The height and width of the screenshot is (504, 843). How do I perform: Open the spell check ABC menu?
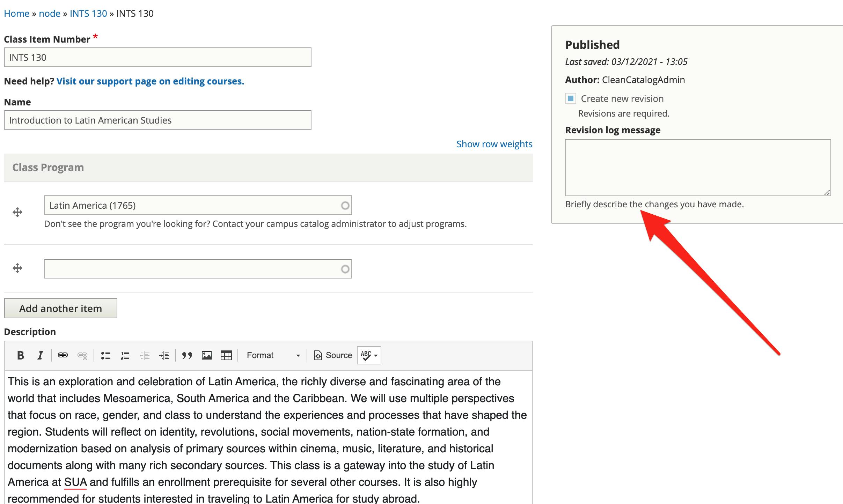click(x=369, y=355)
